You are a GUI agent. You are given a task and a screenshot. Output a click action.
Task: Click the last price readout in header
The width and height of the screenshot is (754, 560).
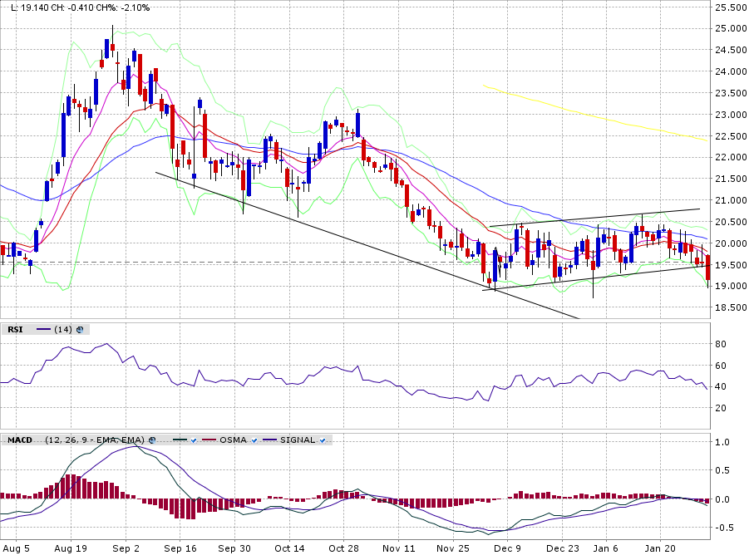click(x=34, y=7)
